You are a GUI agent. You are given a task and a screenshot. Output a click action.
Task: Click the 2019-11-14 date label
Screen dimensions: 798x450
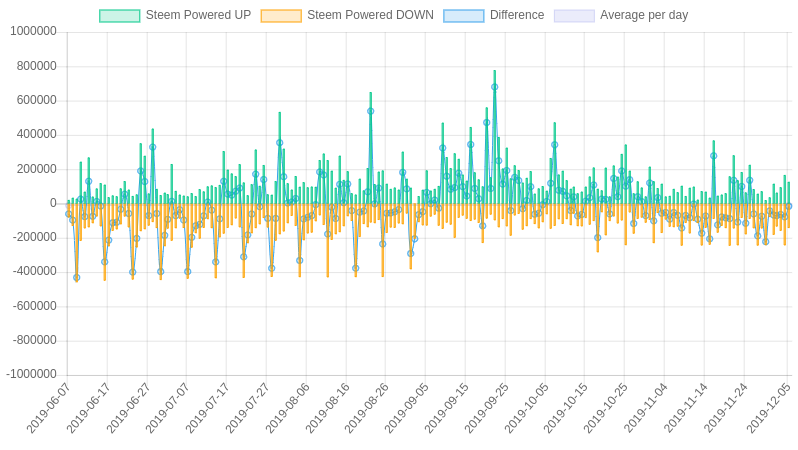point(685,408)
